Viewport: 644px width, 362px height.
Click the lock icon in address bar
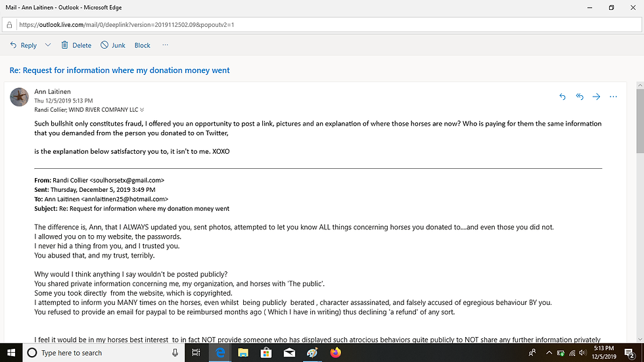pos(9,24)
